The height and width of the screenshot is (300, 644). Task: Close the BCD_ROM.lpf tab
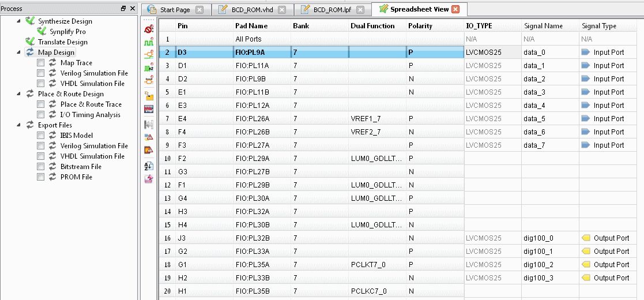[x=360, y=10]
